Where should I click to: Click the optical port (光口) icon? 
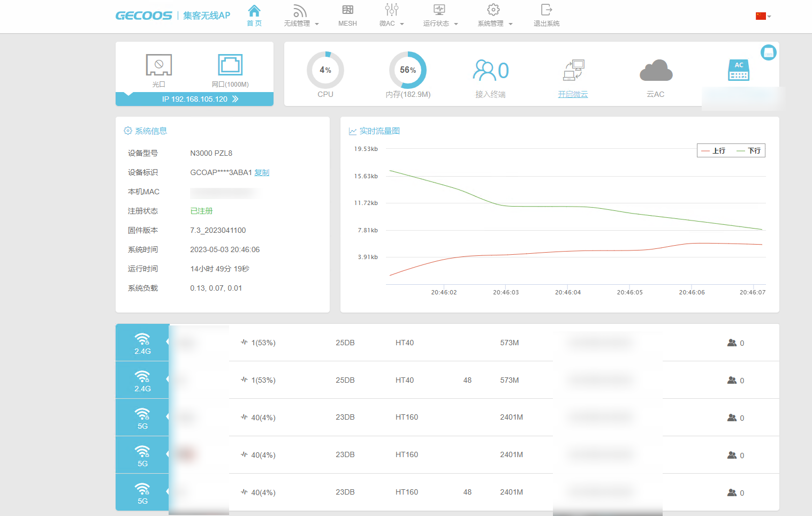pos(159,65)
